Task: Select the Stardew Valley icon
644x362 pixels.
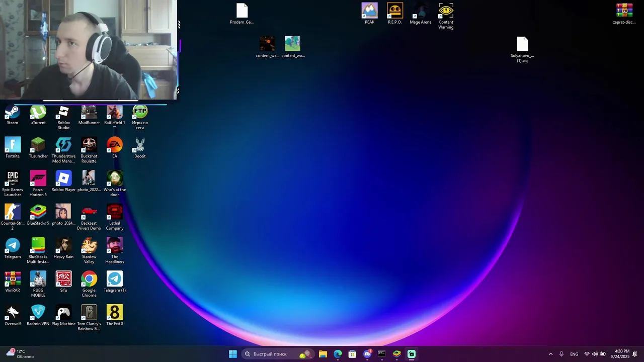Action: pos(89,251)
